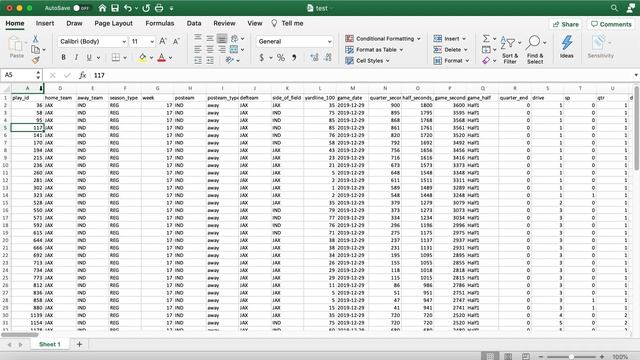
Task: Apply red font color
Action: point(162,58)
